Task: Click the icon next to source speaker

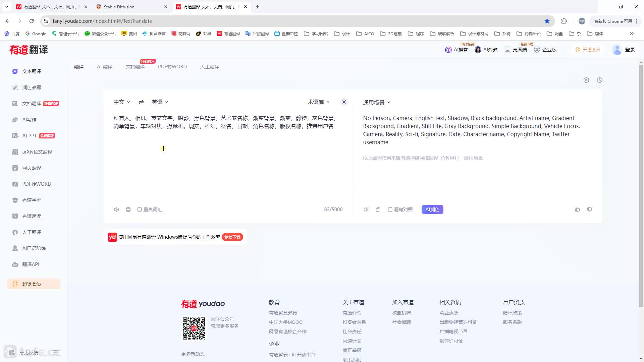Action: click(128, 209)
